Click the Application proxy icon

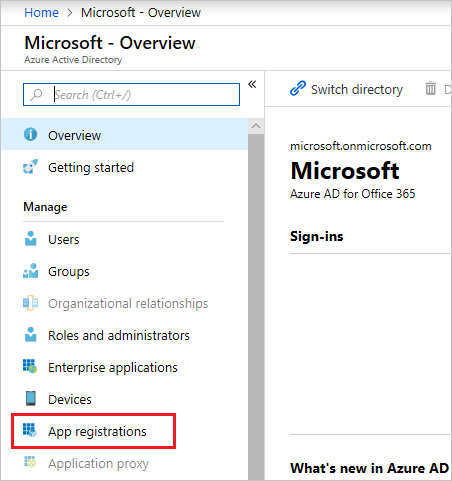(x=30, y=462)
